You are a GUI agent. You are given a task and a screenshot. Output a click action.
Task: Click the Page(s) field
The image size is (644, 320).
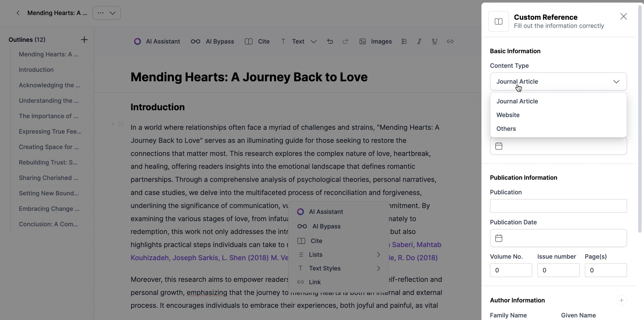[605, 270]
